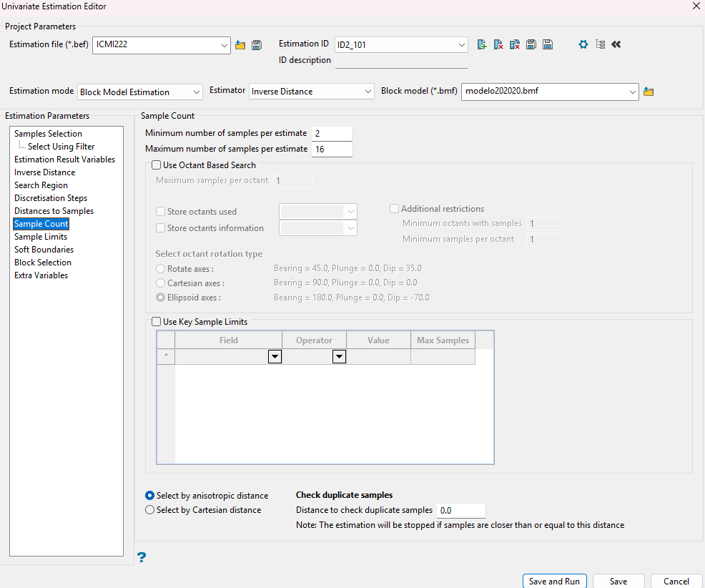Show the Discretisation Steps section
This screenshot has width=705, height=588.
coord(51,198)
